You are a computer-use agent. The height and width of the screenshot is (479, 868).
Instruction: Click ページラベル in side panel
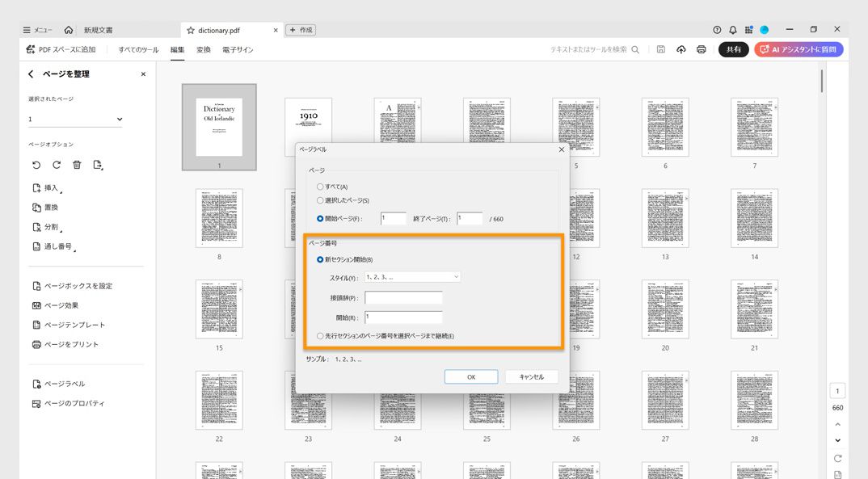[59, 384]
